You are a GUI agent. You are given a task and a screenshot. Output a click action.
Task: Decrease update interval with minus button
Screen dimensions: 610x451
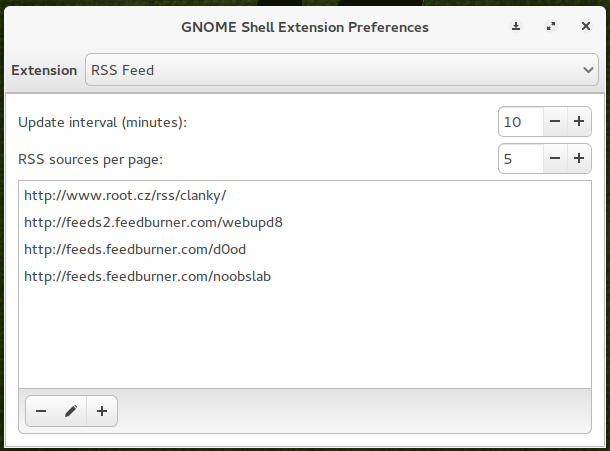tap(555, 121)
